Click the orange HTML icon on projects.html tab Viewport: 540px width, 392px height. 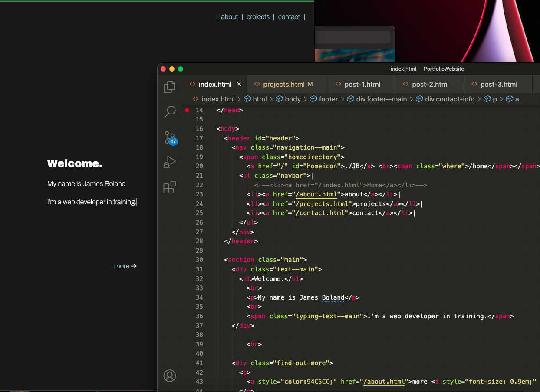tap(257, 84)
